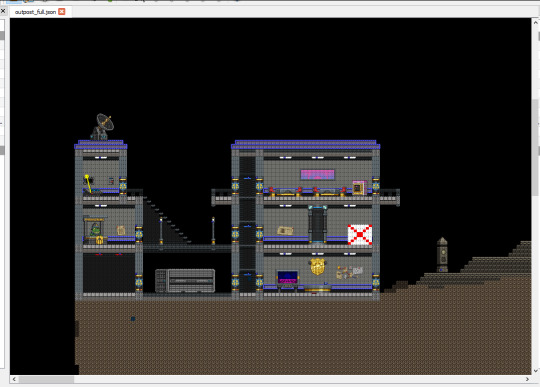Click the grey shipping container
Viewport: 540px width, 387px height.
click(185, 281)
